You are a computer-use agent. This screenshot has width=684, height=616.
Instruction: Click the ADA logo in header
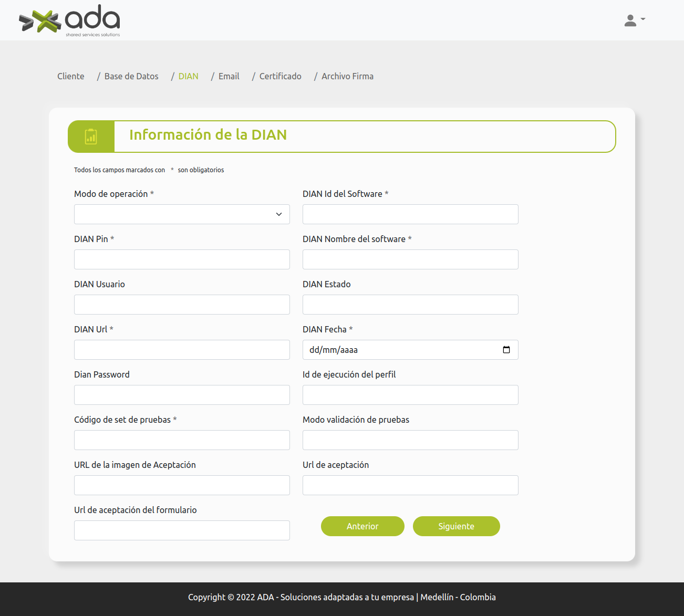(69, 20)
